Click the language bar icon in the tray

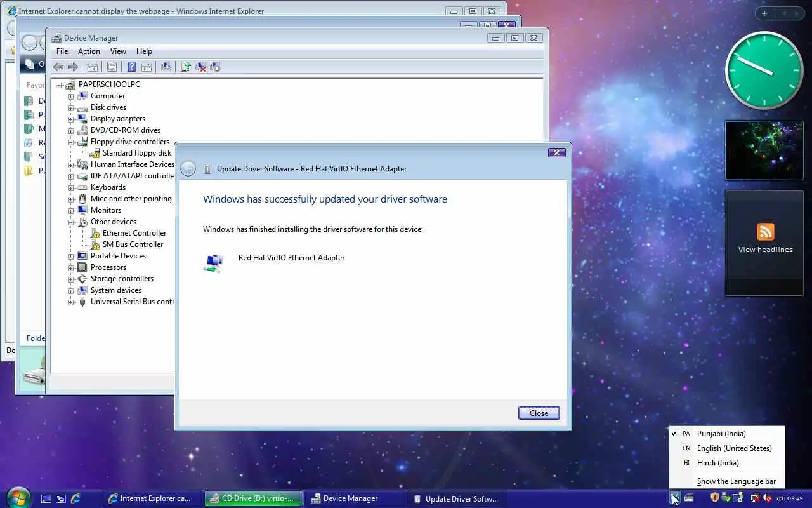(675, 498)
